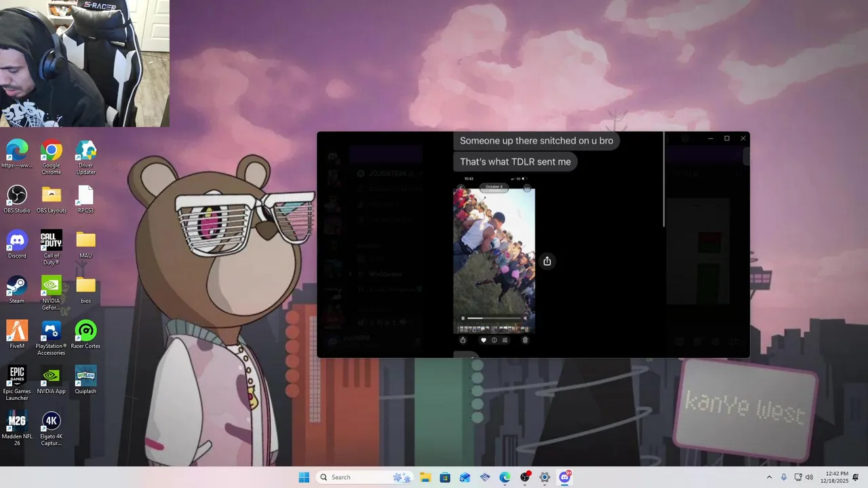Switch to OBS in the taskbar
The height and width of the screenshot is (488, 868).
coord(525,477)
